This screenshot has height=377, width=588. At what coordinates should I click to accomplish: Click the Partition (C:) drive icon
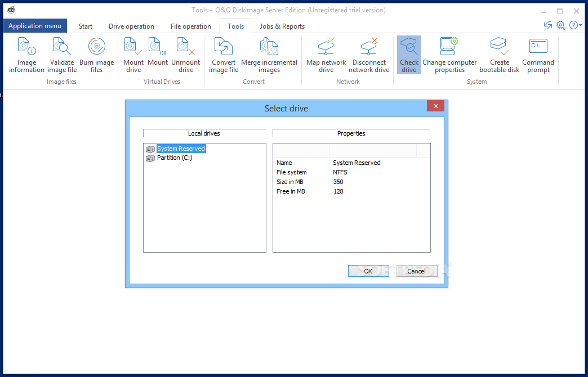tap(150, 158)
